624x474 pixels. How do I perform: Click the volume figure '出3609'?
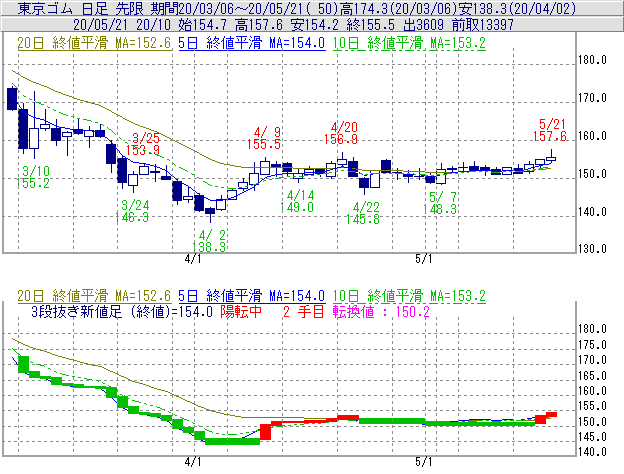tap(423, 25)
